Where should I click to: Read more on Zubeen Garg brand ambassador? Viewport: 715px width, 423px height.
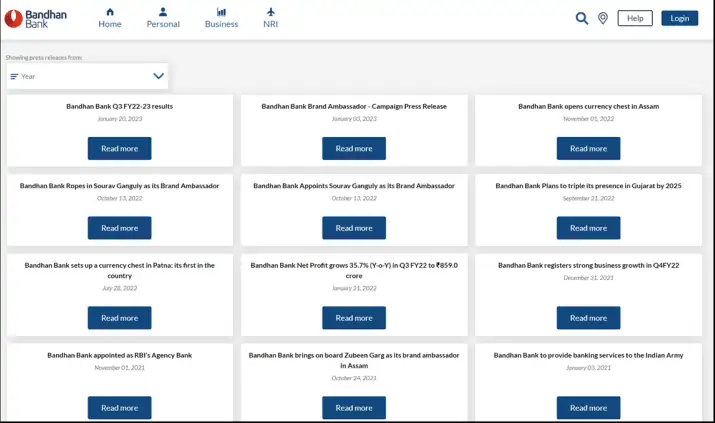[x=354, y=408]
